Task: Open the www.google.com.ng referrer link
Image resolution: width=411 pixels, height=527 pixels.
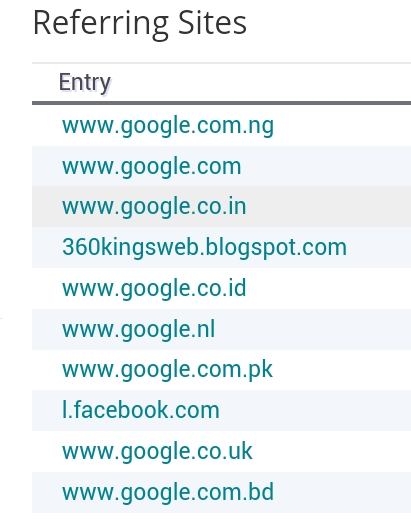Action: click(168, 126)
